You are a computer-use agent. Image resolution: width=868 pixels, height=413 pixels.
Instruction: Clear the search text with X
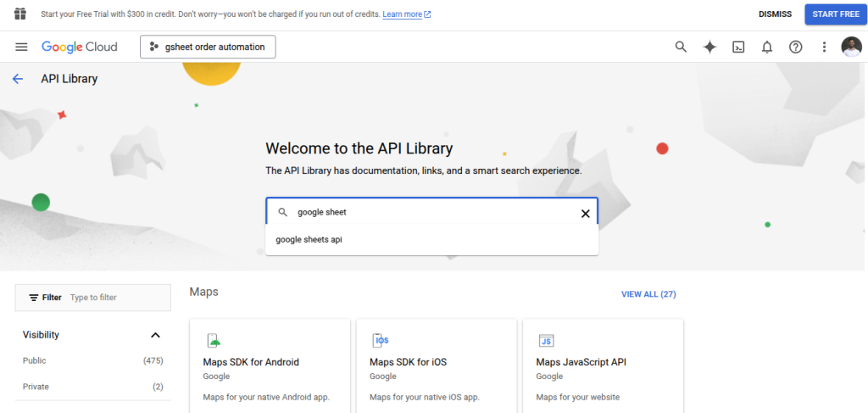pos(585,214)
